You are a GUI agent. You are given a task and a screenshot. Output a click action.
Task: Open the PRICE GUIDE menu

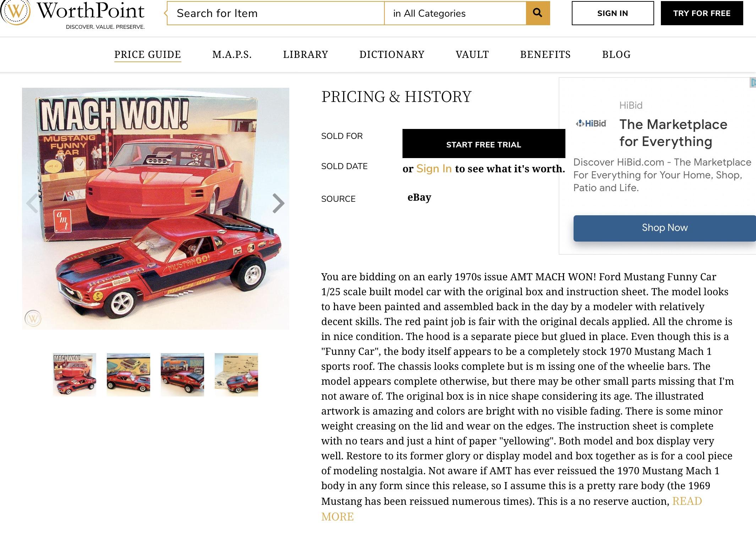tap(148, 54)
